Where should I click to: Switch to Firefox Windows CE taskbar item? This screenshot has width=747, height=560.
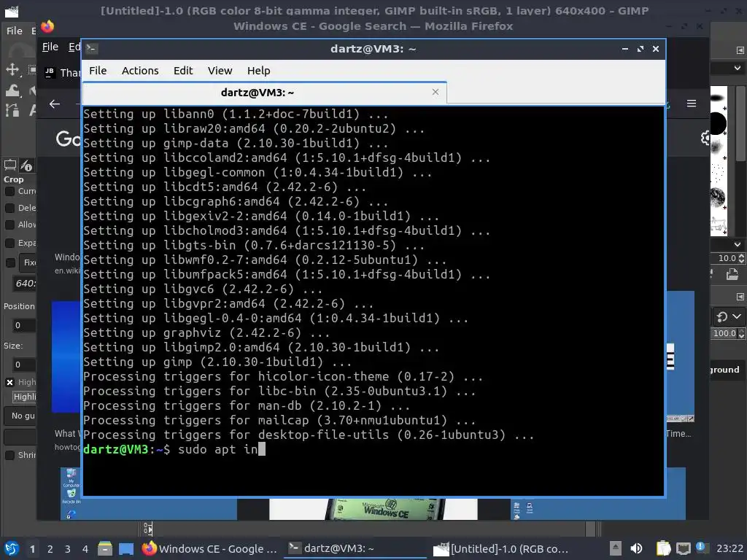click(209, 548)
